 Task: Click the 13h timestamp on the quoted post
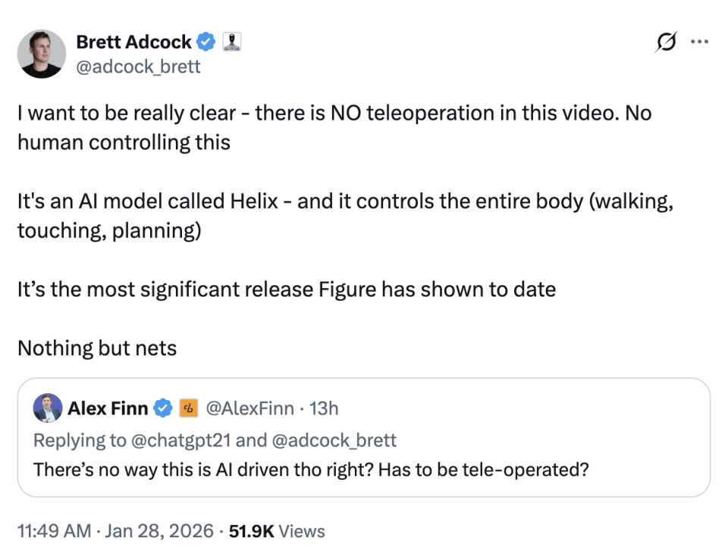click(325, 409)
